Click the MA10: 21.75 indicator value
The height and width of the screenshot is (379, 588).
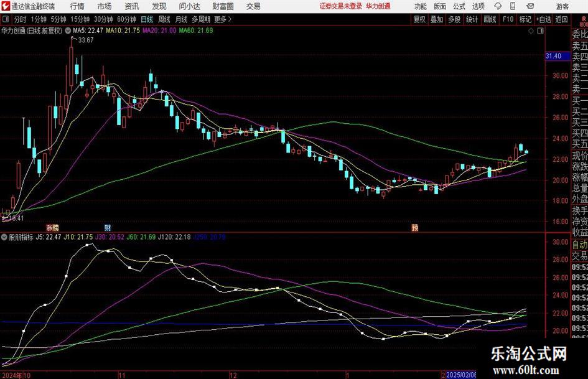(x=123, y=30)
